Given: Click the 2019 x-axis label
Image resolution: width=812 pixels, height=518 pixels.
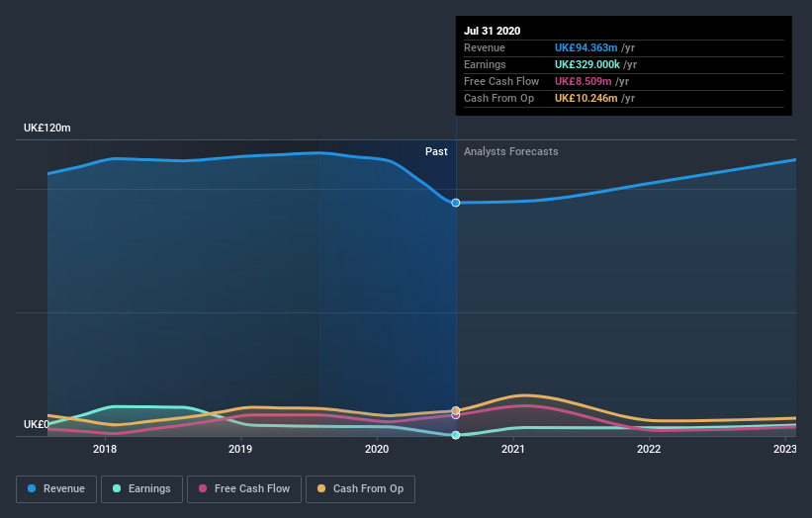Looking at the screenshot, I should [x=240, y=449].
